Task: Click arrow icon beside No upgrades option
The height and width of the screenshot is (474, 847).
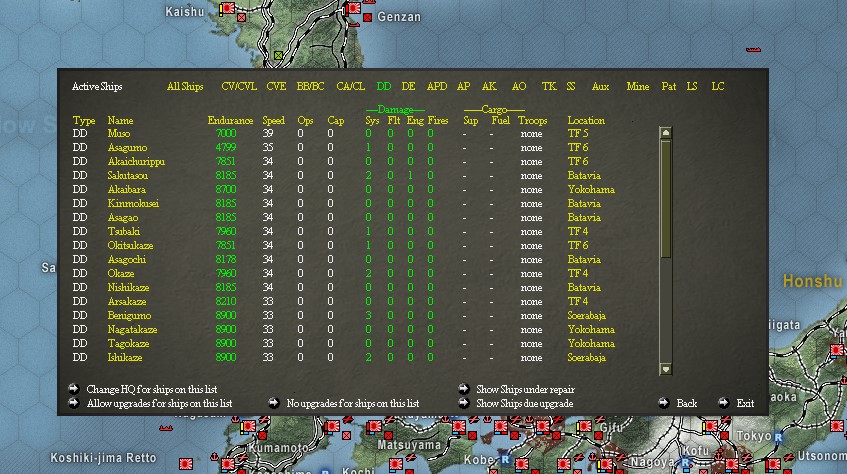Action: pos(274,403)
